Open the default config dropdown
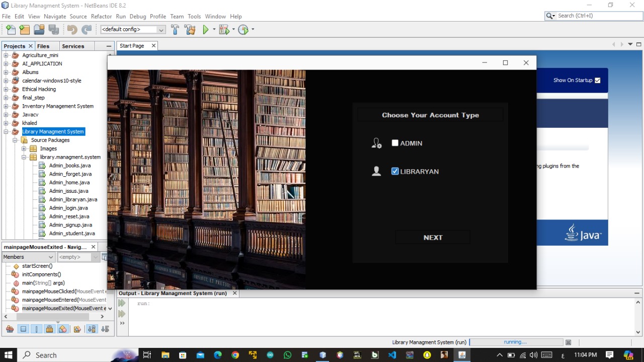Viewport: 644px width, 362px height. (x=133, y=30)
